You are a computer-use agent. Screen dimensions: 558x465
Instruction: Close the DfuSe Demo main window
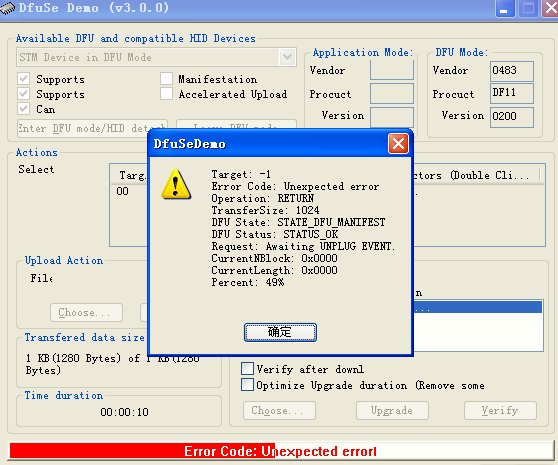[551, 8]
